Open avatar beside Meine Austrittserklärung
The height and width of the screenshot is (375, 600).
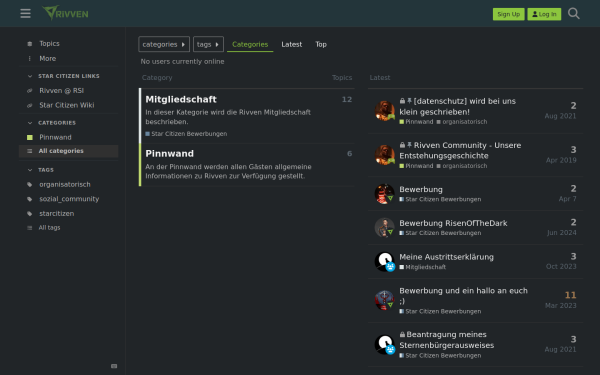385,261
